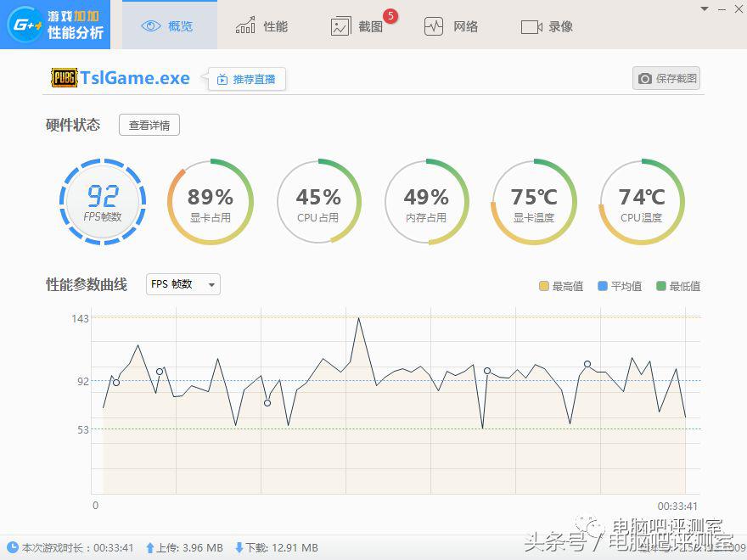
Task: Click the 网络 network waveform icon
Action: click(x=433, y=25)
